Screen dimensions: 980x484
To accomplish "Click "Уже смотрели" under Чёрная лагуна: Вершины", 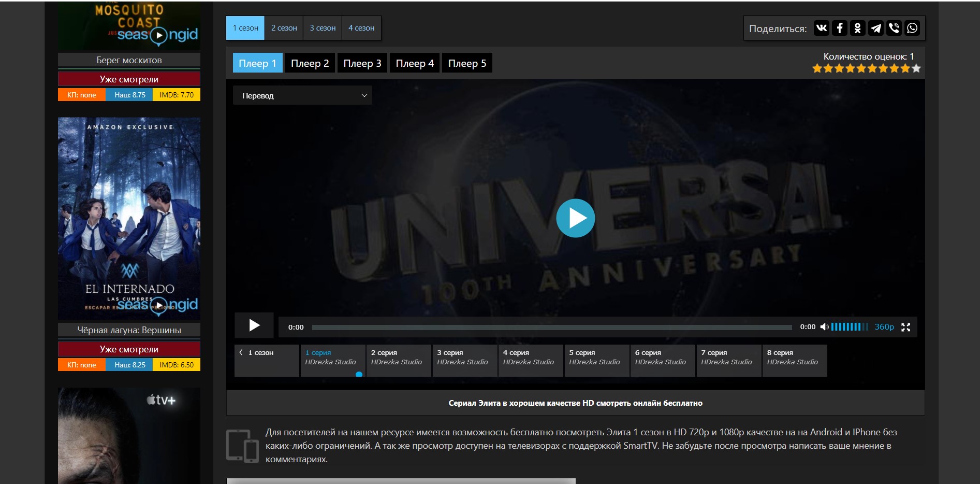I will tap(129, 349).
